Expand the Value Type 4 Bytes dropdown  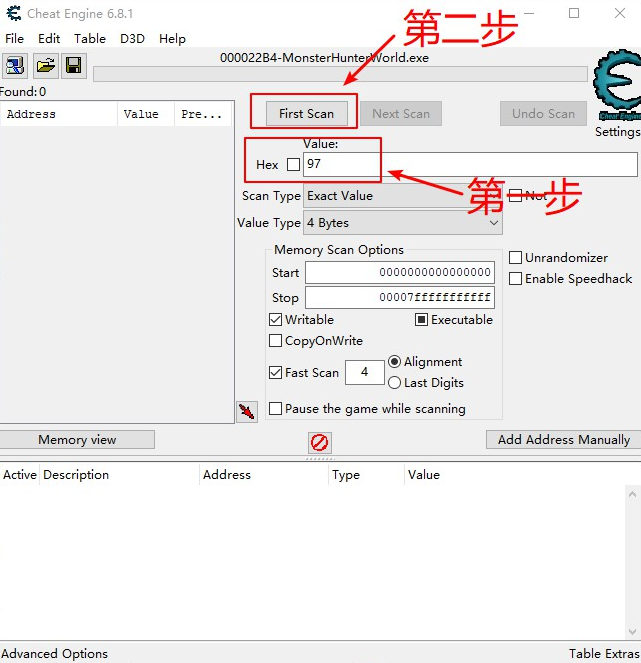pos(402,223)
